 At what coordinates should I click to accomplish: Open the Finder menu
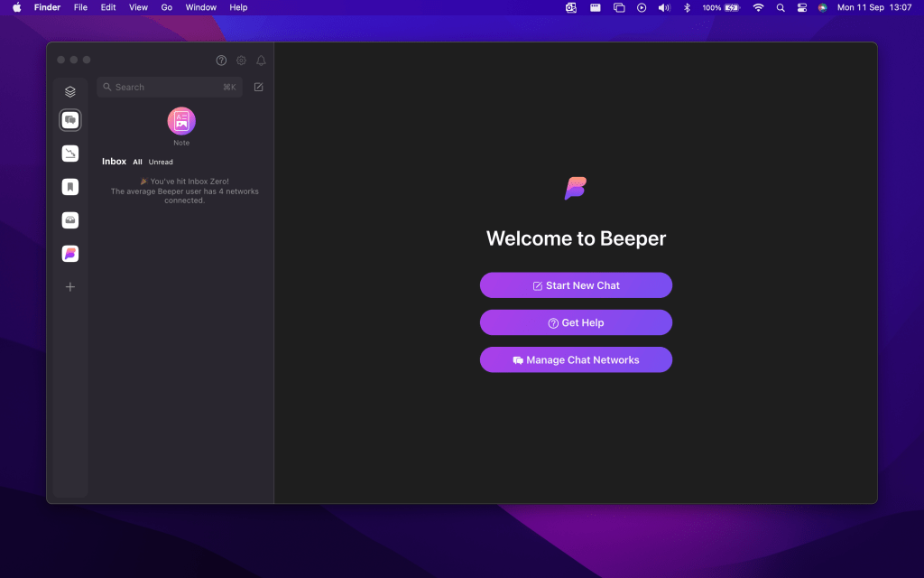(47, 7)
